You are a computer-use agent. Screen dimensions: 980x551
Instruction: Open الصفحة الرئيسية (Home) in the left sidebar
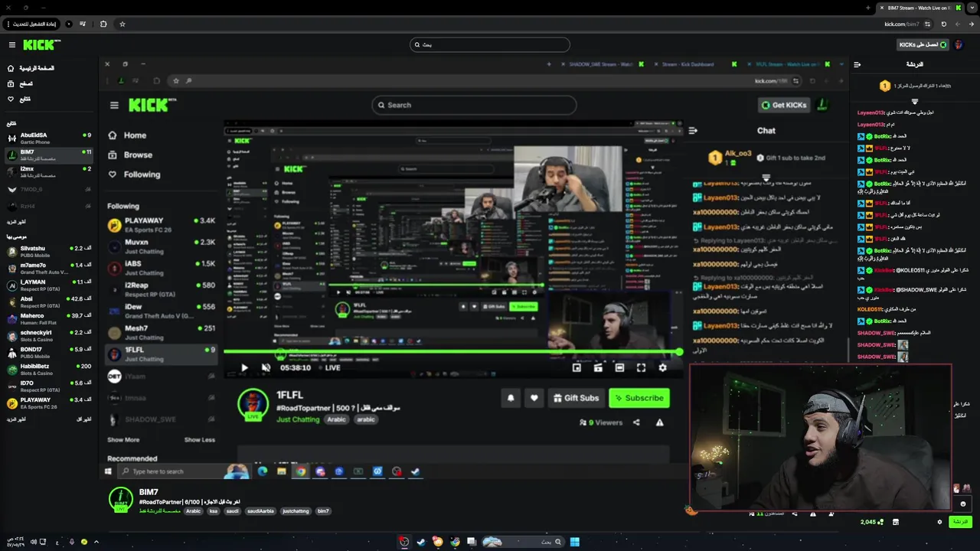tap(31, 68)
